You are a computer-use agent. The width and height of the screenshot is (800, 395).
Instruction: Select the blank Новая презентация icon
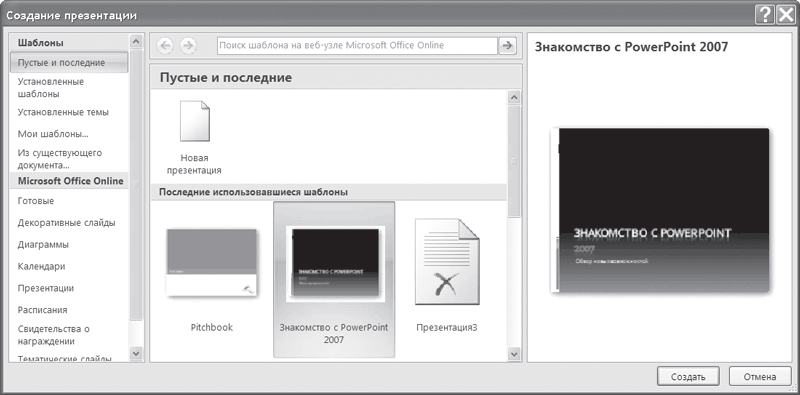point(195,121)
